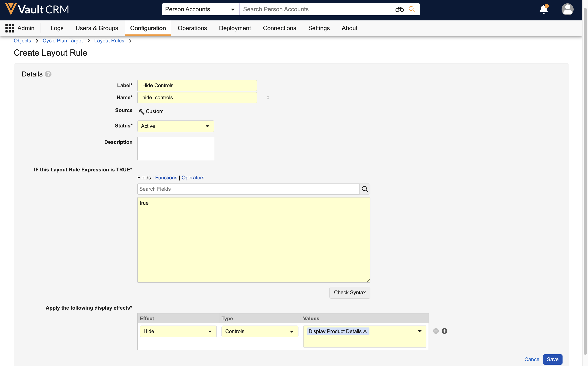Open the Admin app grid launcher
The width and height of the screenshot is (588, 366).
(10, 28)
